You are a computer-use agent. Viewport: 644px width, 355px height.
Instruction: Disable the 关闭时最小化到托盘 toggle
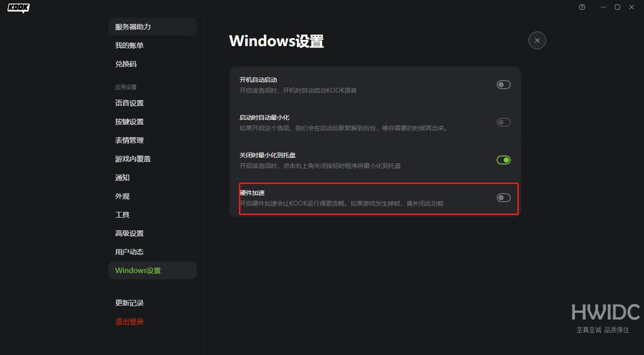503,160
